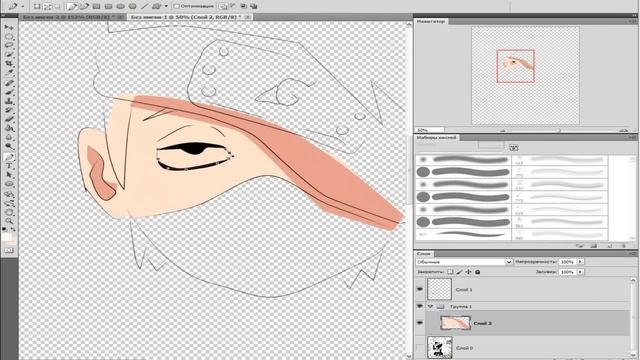Open the Fill slider arrow
Screen dimensions: 640x360
point(580,272)
